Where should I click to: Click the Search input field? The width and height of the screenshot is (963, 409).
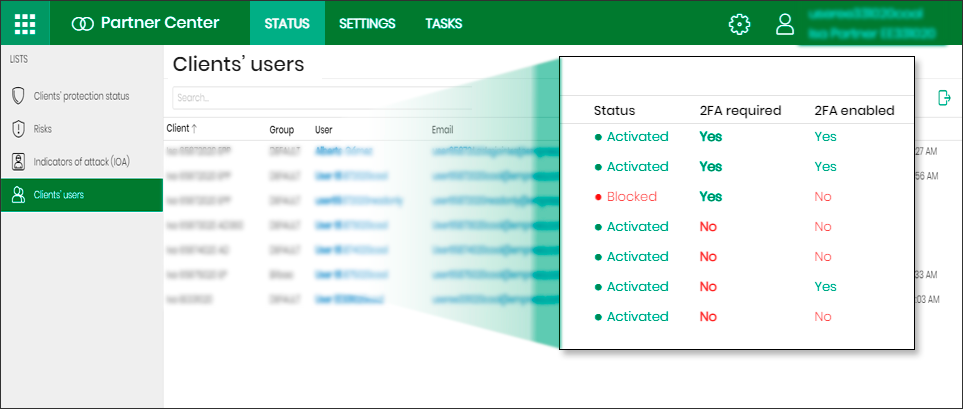[x=322, y=98]
